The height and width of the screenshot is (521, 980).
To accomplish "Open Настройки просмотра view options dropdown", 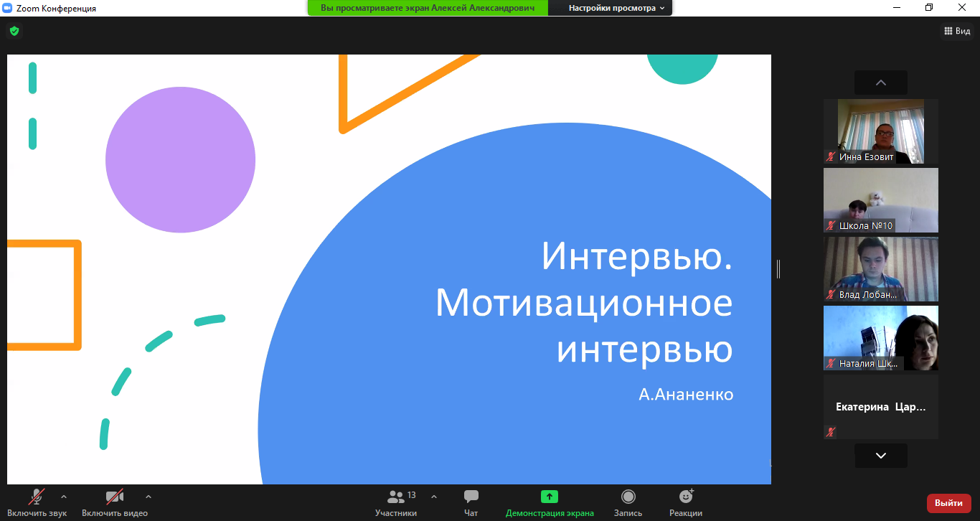I will pos(616,8).
